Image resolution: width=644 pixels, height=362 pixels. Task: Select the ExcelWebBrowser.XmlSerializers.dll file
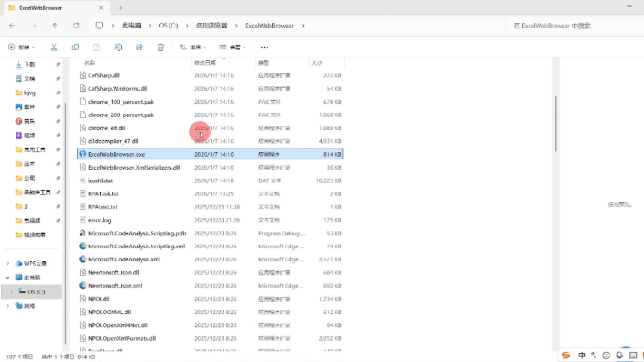pos(134,168)
